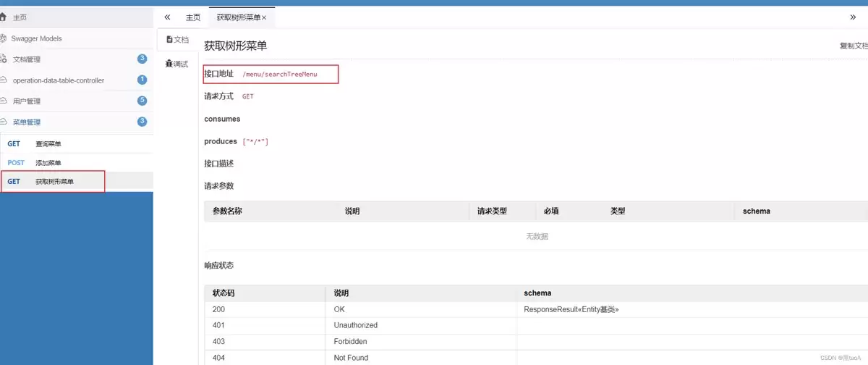Viewport: 868px width, 365px height.
Task: Click the cloud icon next to 用户管理
Action: [x=4, y=101]
